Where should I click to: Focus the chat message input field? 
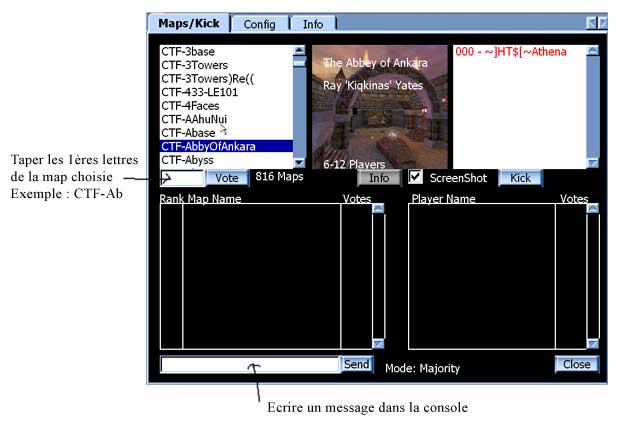pyautogui.click(x=250, y=364)
